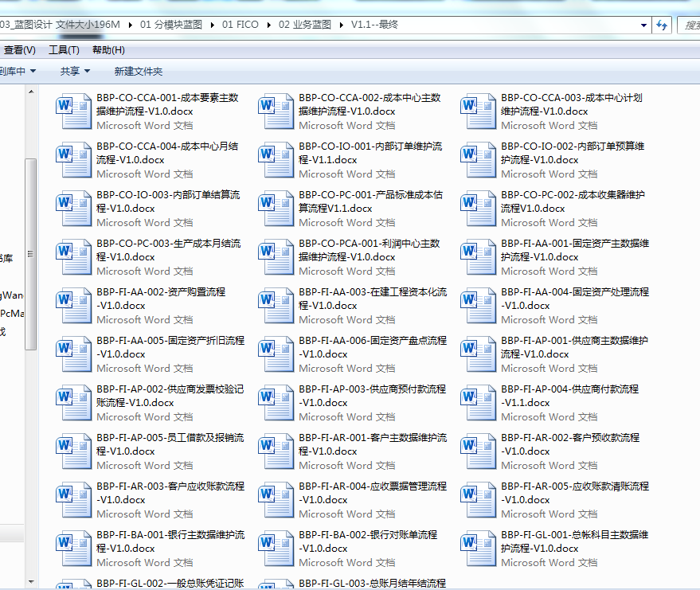This screenshot has width=700, height=590.
Task: Click the refresh button beside address bar
Action: (661, 25)
